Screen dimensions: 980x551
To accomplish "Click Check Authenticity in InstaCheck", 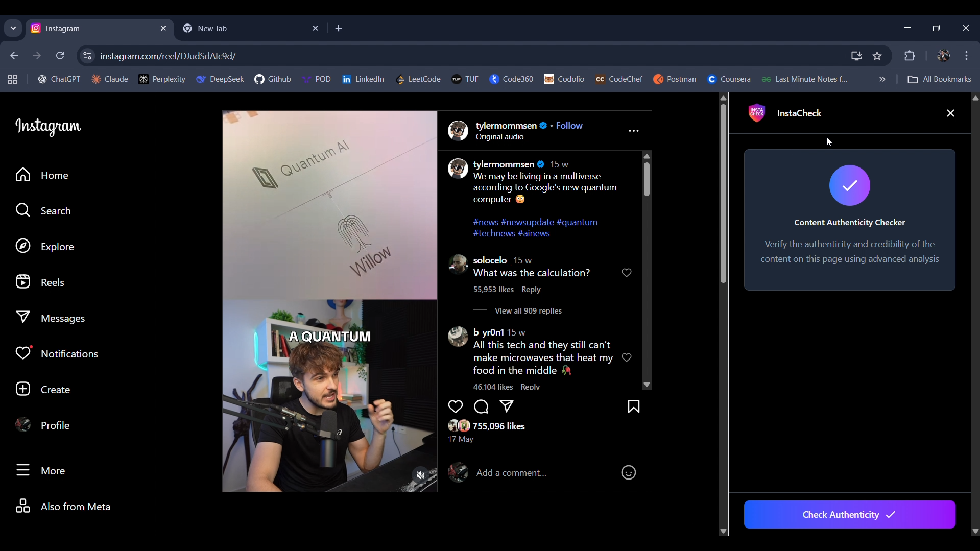I will [849, 515].
